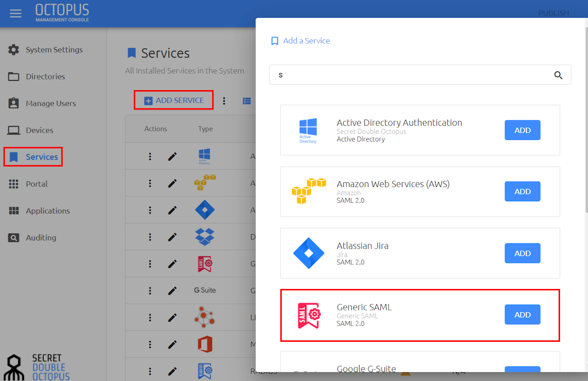Click the Manage Users badge icon
Image resolution: width=588 pixels, height=381 pixels.
point(14,103)
